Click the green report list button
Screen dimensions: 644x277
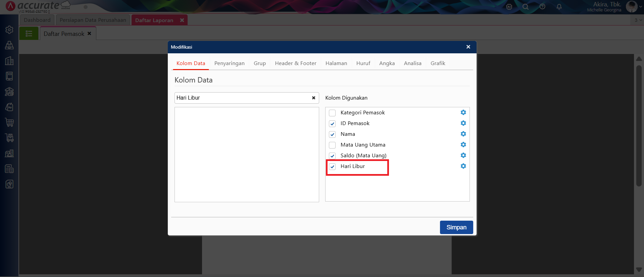tap(29, 34)
